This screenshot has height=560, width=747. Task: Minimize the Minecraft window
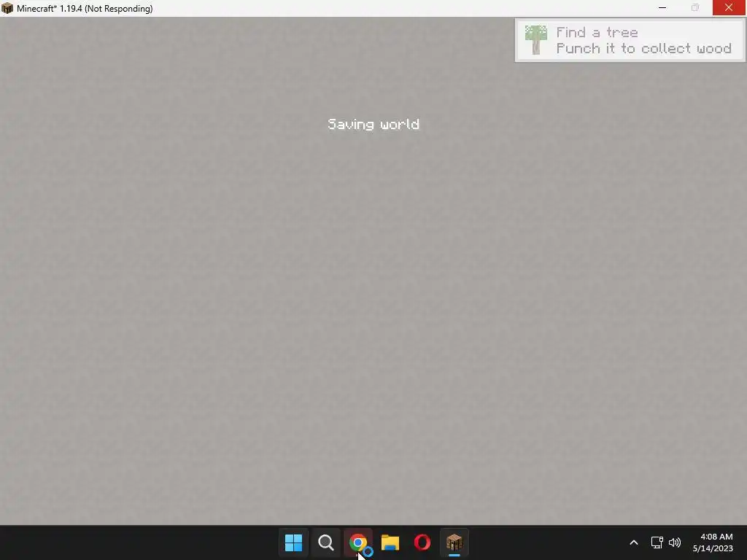tap(662, 7)
